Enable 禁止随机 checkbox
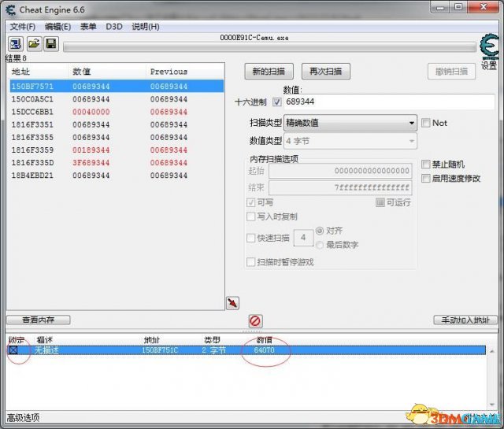Screen dimensions: 504x429 425,165
